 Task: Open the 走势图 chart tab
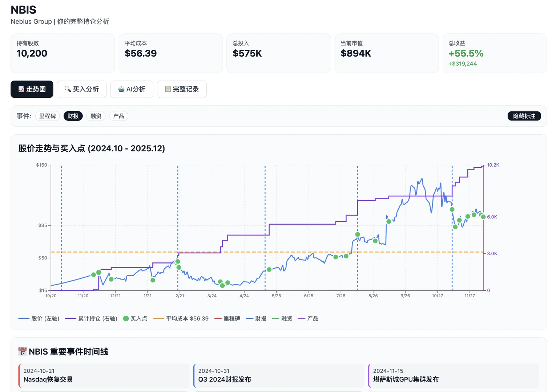[32, 89]
